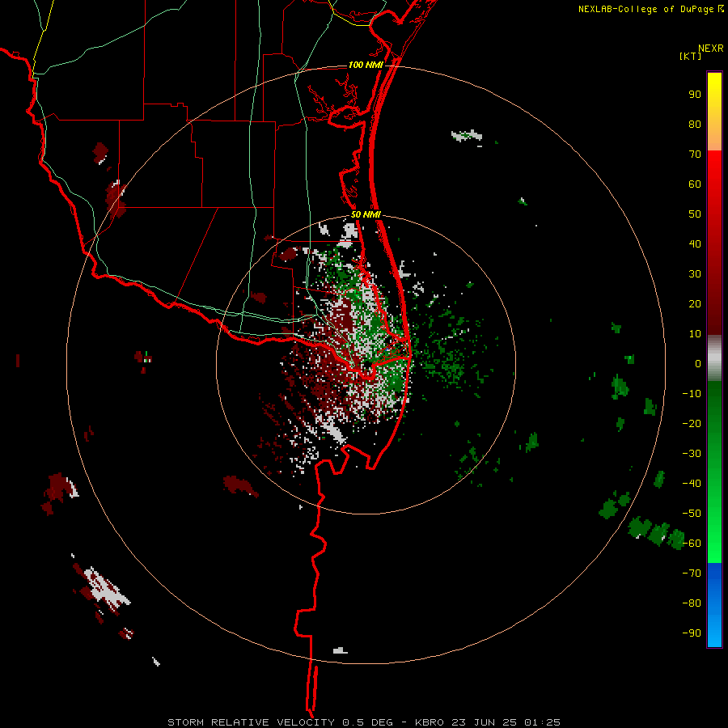Click the 80 value on velocity scale
Image resolution: width=728 pixels, height=728 pixels.
click(695, 125)
